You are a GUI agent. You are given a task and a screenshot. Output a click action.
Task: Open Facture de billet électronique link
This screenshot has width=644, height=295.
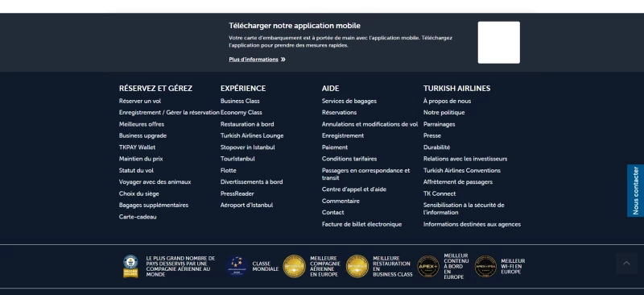pos(361,224)
